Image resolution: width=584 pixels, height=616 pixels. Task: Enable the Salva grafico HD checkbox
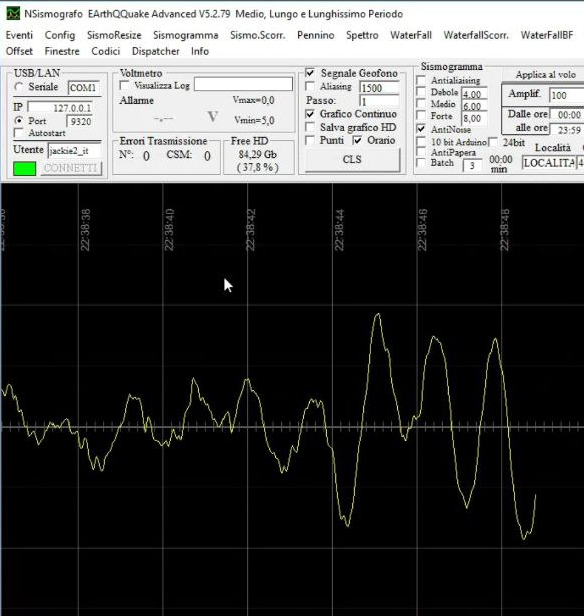pyautogui.click(x=310, y=127)
